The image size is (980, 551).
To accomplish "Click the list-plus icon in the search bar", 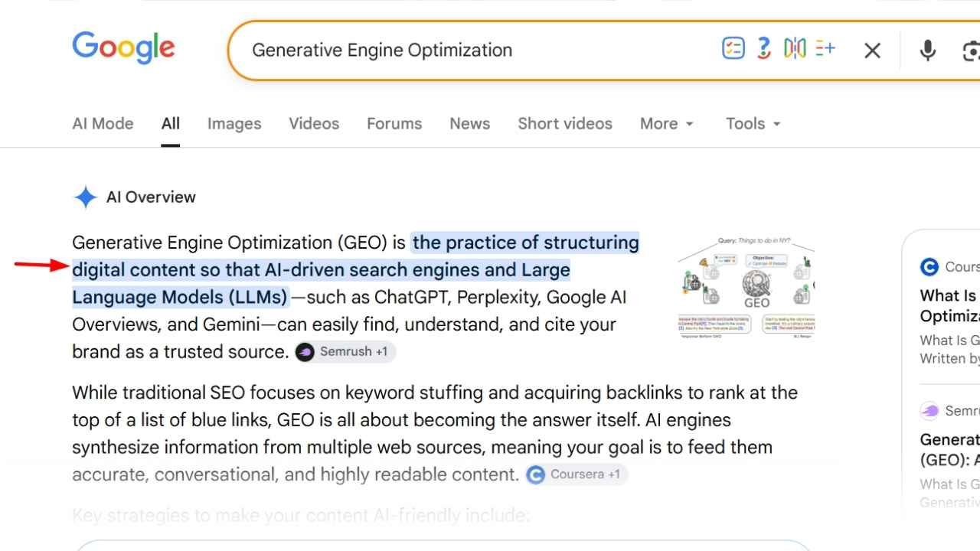I will click(x=825, y=49).
